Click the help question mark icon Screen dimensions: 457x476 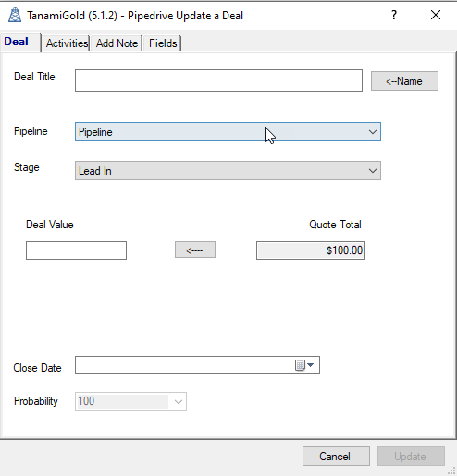394,15
